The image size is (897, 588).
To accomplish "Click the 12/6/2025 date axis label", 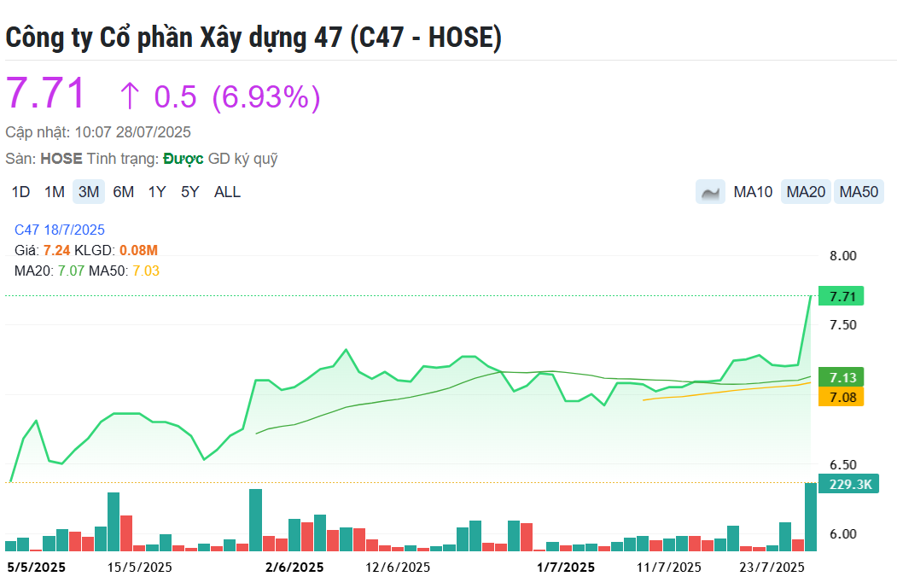I will (398, 568).
